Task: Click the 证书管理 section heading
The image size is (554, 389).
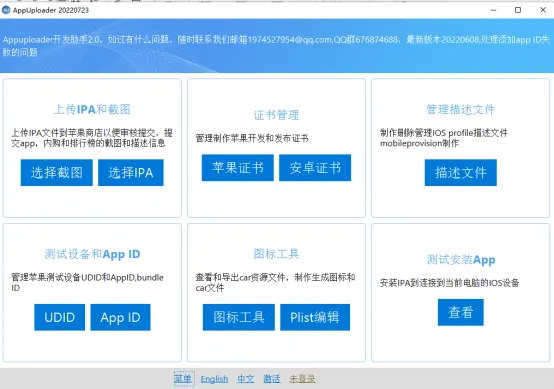Action: (276, 115)
